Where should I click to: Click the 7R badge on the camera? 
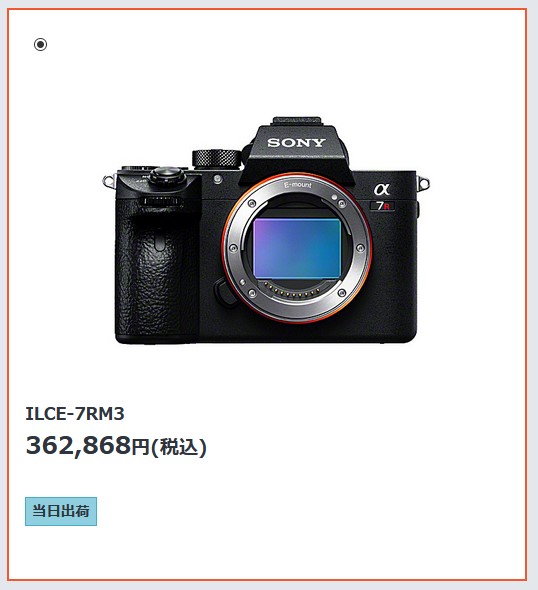(x=383, y=206)
